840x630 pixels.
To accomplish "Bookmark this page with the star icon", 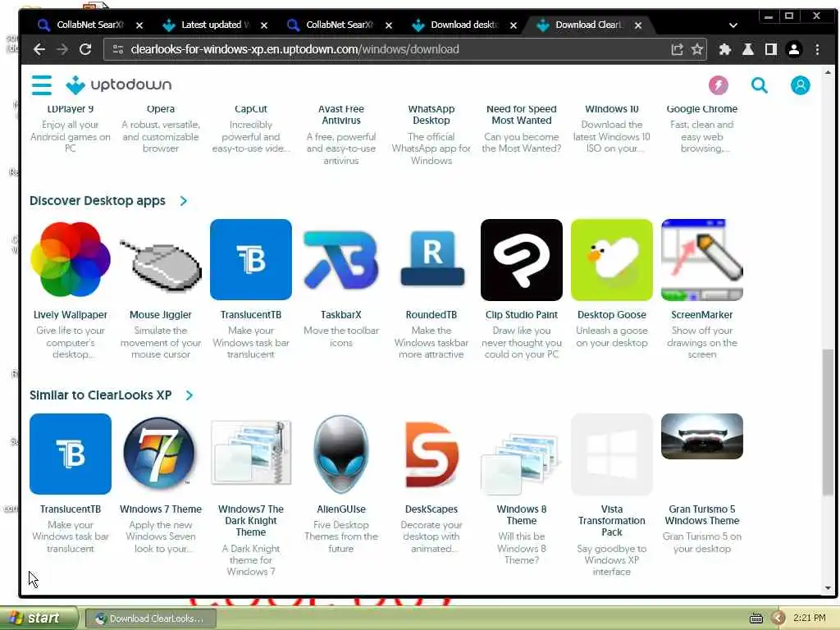I will click(x=697, y=50).
